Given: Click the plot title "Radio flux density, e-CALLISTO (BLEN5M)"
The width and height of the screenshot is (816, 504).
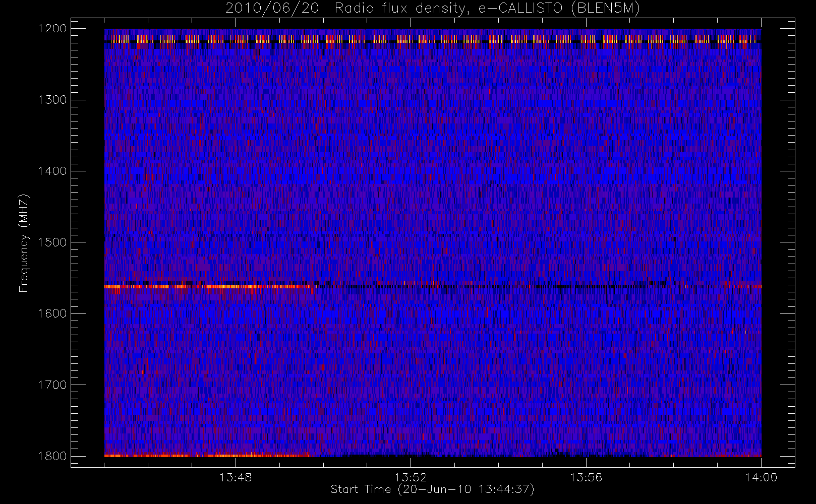Looking at the screenshot, I should (487, 9).
